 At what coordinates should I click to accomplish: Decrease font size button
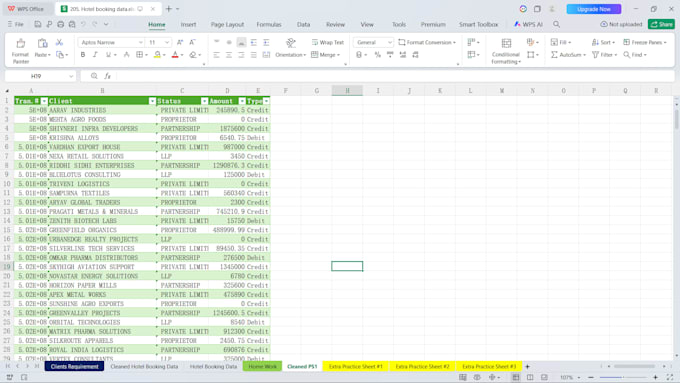(192, 42)
